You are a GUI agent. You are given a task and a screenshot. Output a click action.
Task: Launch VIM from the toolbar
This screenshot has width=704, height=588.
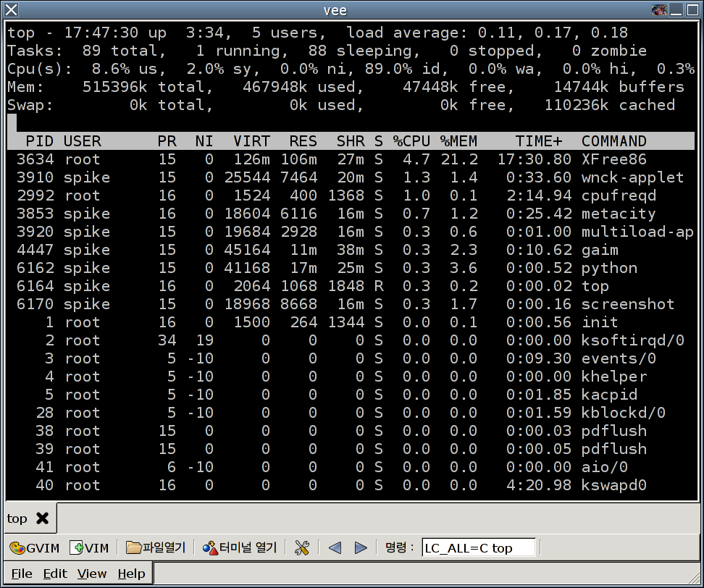(x=89, y=547)
